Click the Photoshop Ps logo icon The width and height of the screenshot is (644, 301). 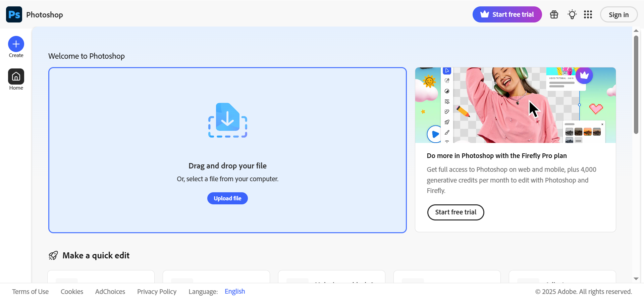(x=14, y=14)
